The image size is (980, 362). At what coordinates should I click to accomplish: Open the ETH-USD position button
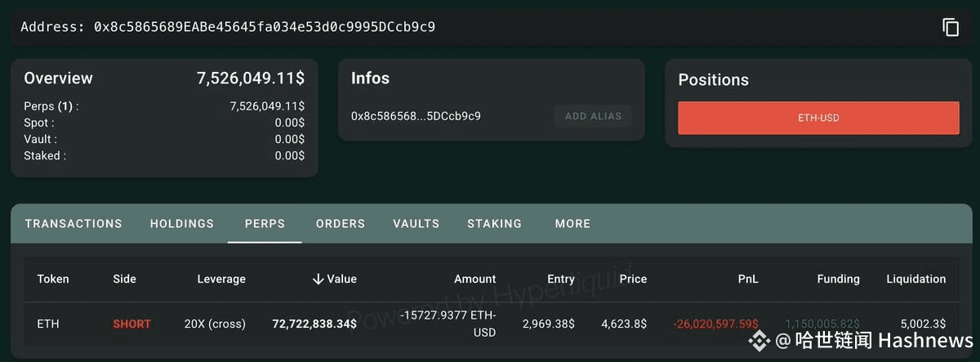coord(818,118)
